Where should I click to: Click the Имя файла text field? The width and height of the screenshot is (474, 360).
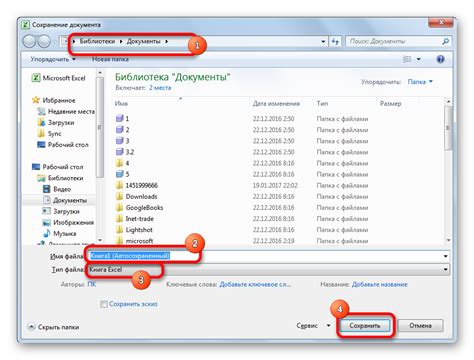(x=268, y=256)
